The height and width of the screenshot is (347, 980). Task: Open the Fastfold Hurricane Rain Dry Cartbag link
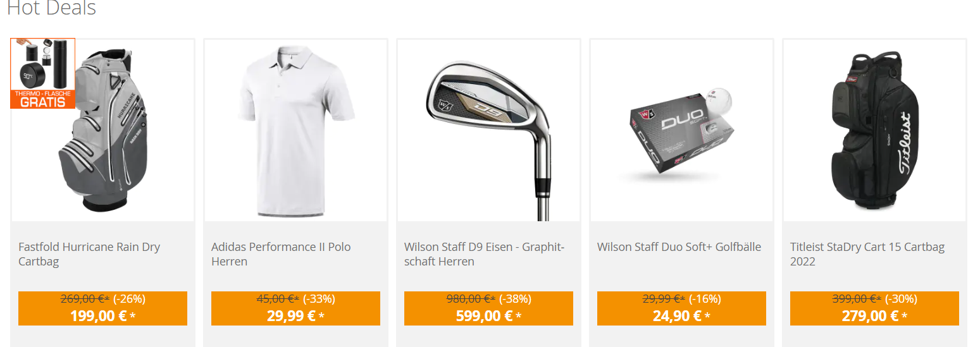[89, 254]
